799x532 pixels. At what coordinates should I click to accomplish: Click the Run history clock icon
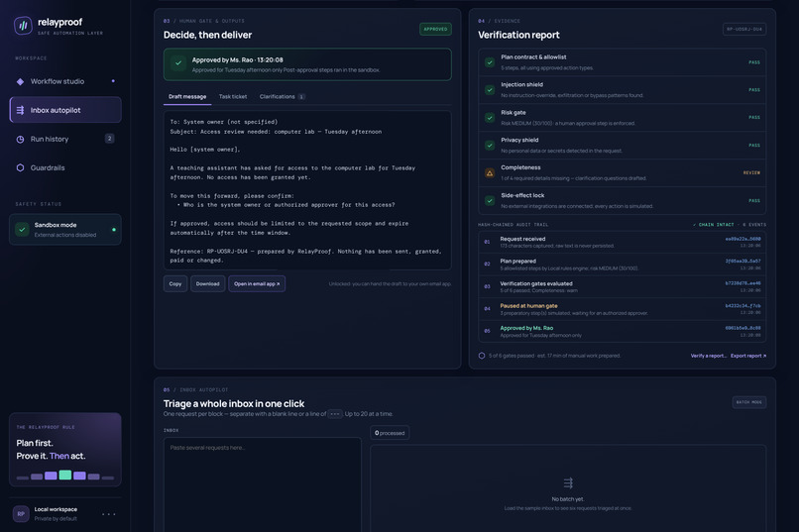[20, 139]
